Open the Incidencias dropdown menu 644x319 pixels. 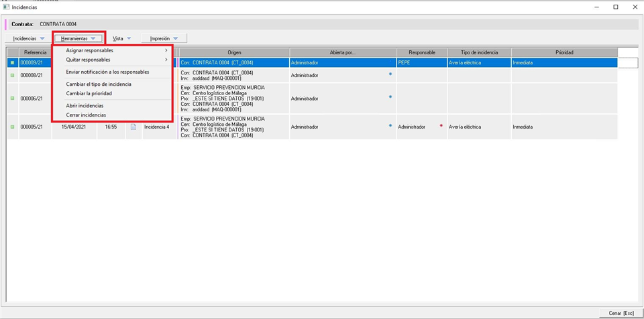click(29, 39)
